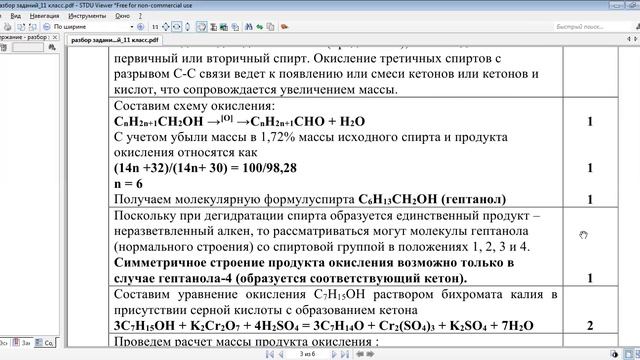640x360 pixels.
Task: Click the side panel search input
Action: 28,47
